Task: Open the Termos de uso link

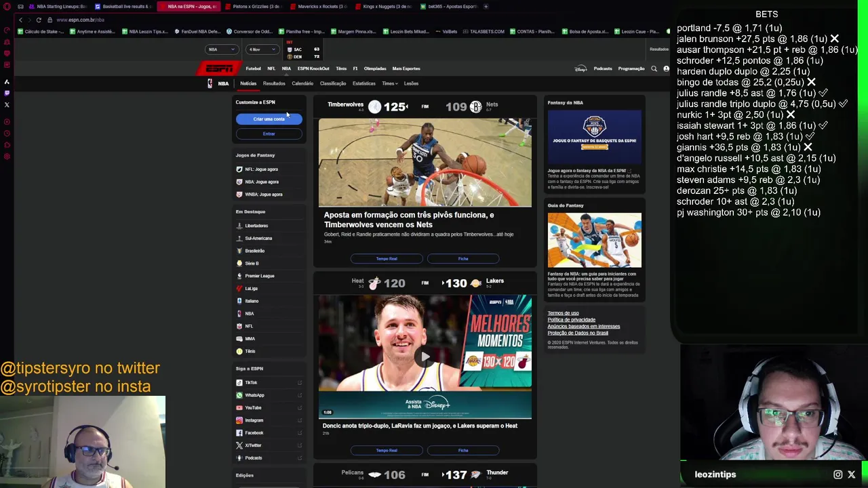Action: (563, 313)
